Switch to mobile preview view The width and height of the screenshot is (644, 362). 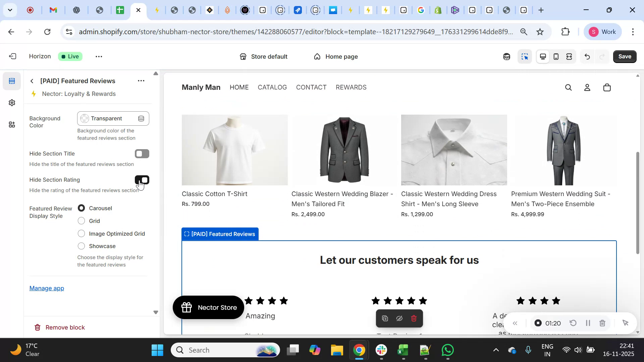point(556,56)
